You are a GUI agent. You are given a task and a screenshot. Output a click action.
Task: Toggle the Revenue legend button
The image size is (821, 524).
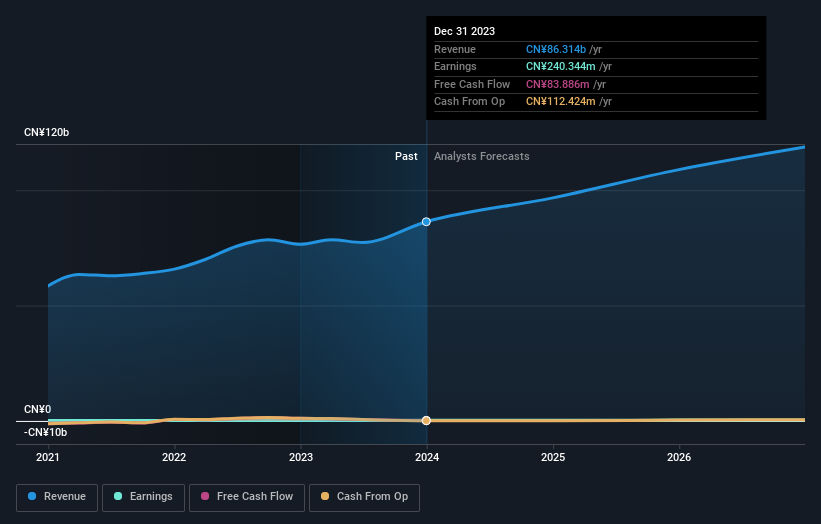[x=57, y=497]
